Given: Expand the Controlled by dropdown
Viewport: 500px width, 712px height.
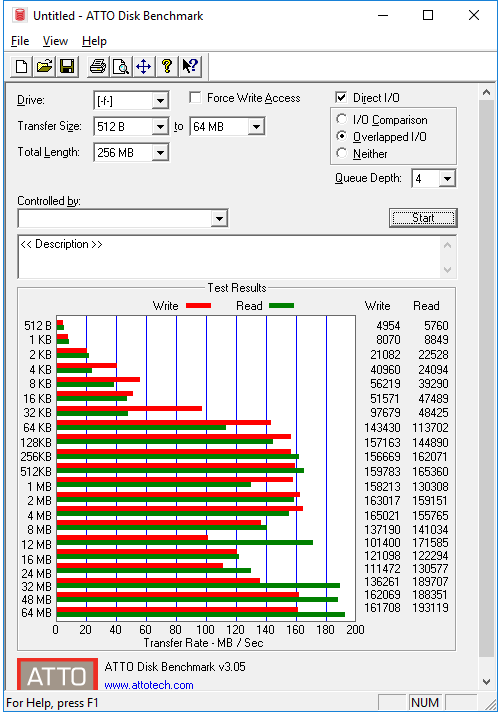Looking at the screenshot, I should pos(219,219).
